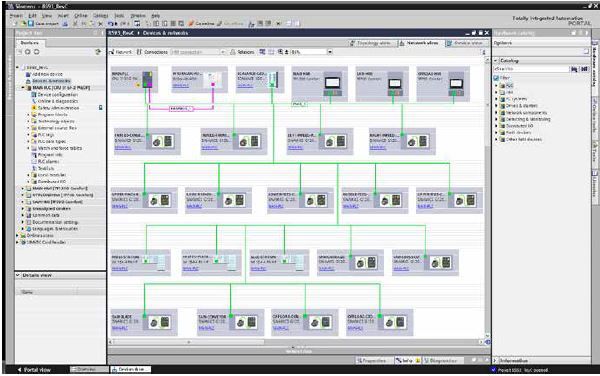Switch to the Topology view tab
The height and width of the screenshot is (376, 600).
[x=370, y=43]
